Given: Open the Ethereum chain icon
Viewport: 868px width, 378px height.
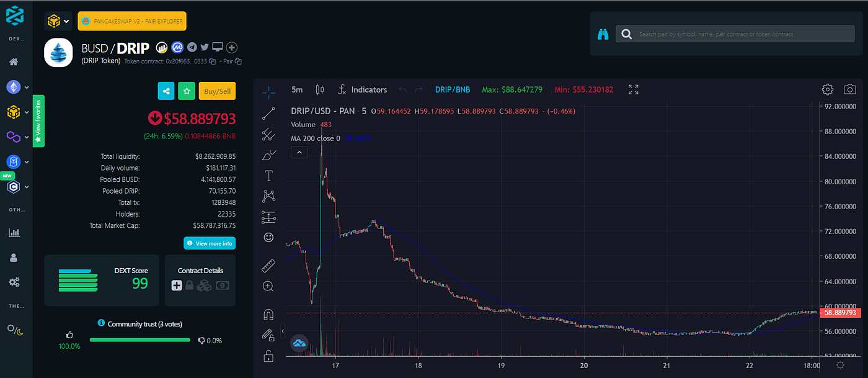Looking at the screenshot, I should pos(13,88).
